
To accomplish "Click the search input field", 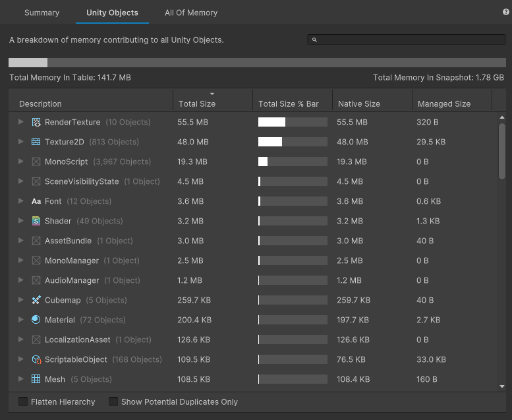I will [409, 40].
